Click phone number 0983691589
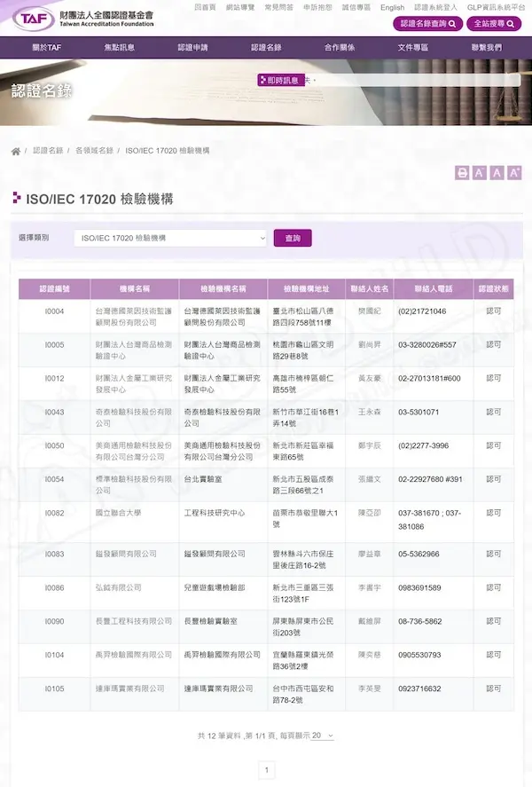532x787 pixels. [419, 587]
